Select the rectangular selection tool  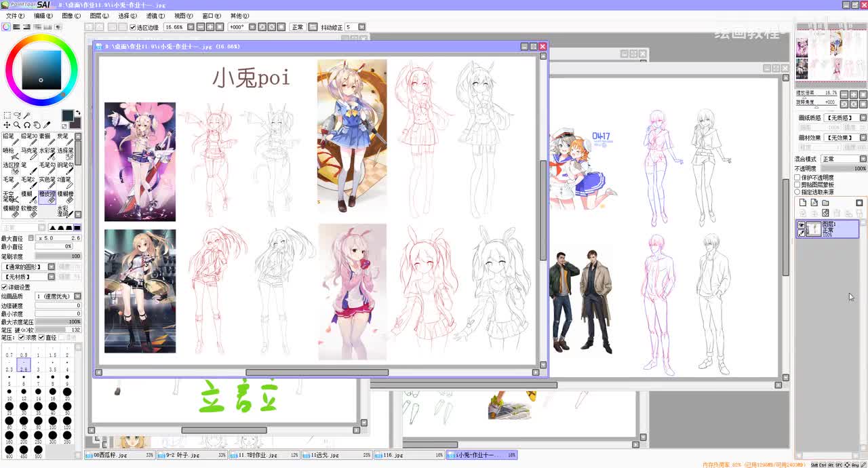pyautogui.click(x=7, y=115)
